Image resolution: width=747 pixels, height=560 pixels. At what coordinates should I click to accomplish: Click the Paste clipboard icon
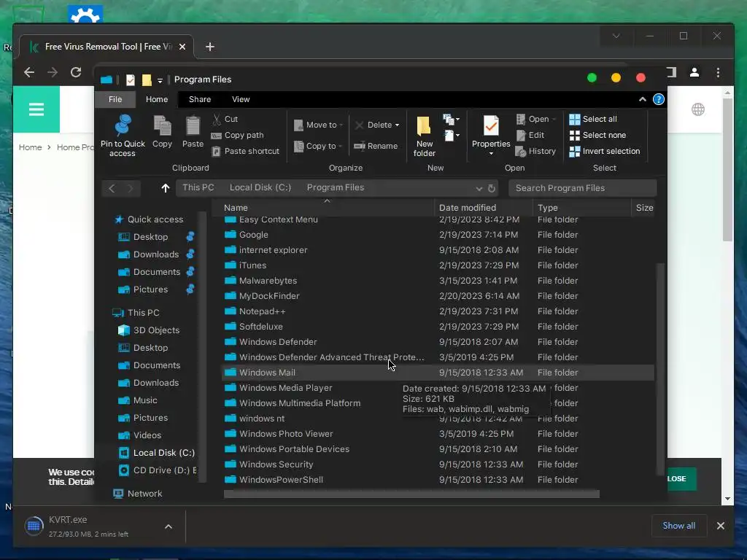click(193, 126)
